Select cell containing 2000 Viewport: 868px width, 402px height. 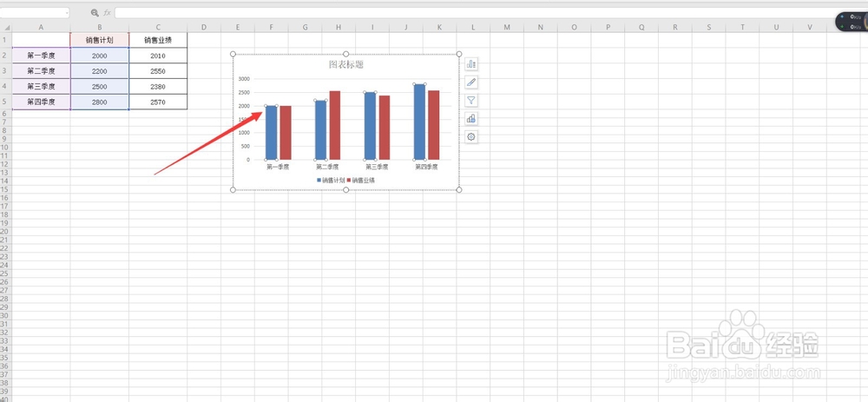pyautogui.click(x=100, y=56)
